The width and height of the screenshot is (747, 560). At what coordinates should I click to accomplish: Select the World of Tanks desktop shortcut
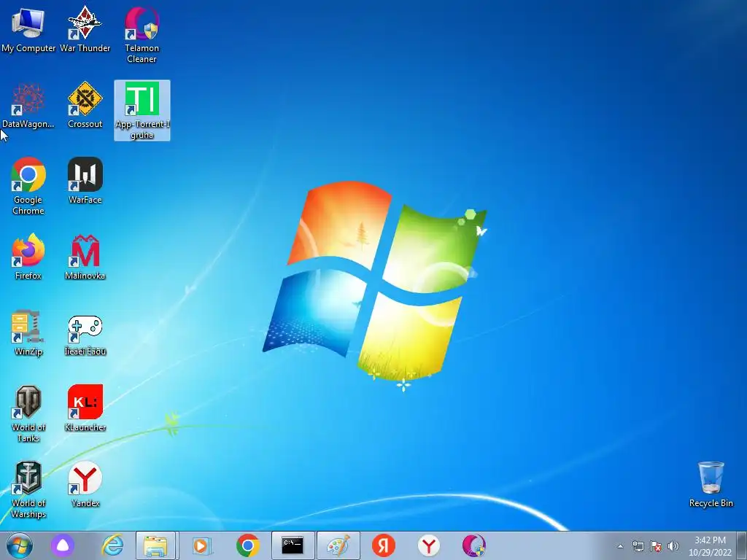point(28,414)
